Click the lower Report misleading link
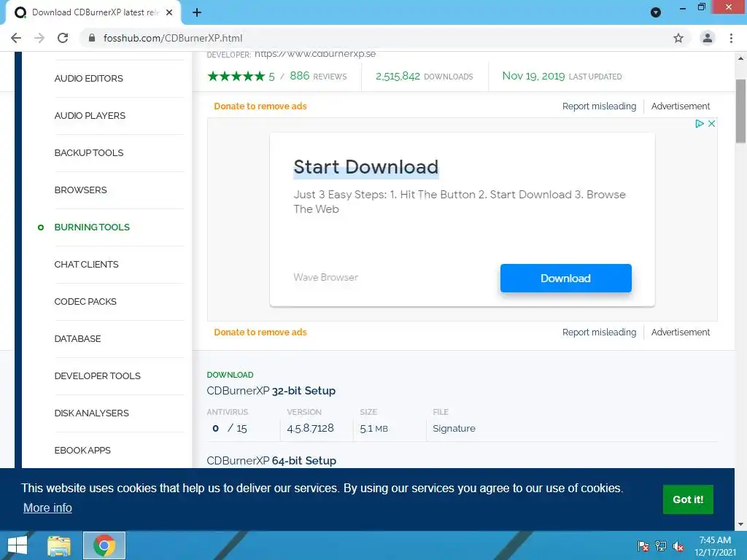 pos(600,332)
